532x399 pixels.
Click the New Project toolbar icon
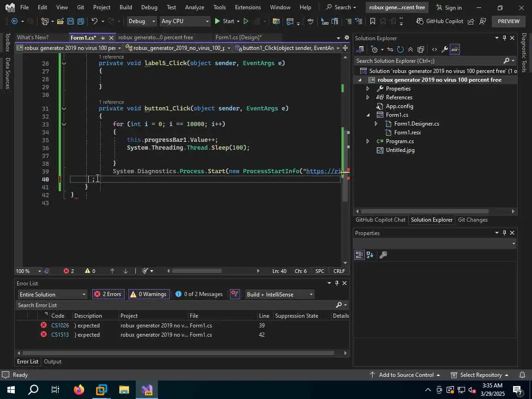pyautogui.click(x=45, y=21)
